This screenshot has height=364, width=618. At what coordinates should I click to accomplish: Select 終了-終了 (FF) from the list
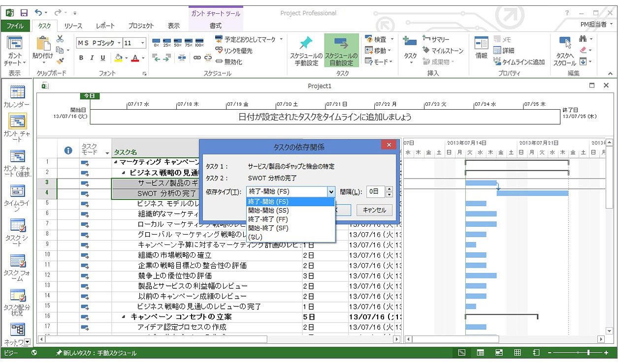tap(291, 219)
